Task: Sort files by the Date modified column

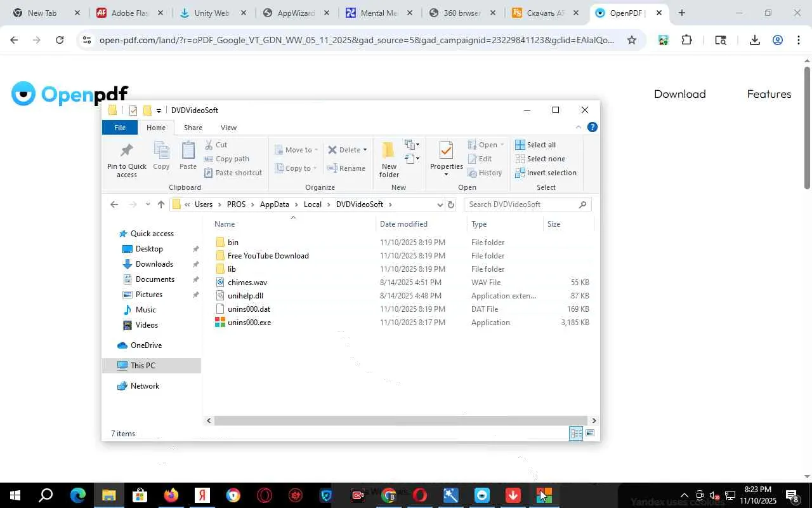Action: pyautogui.click(x=422, y=224)
